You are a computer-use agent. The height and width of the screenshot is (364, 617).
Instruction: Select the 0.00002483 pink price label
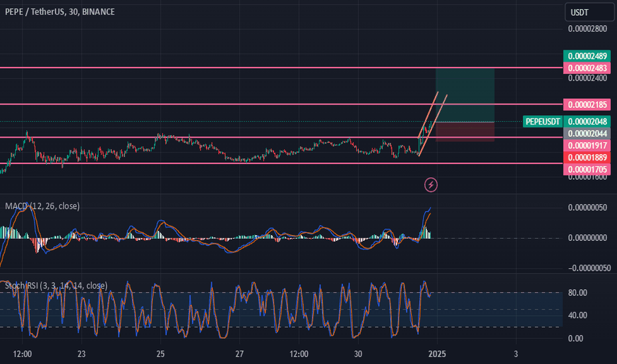click(x=587, y=68)
